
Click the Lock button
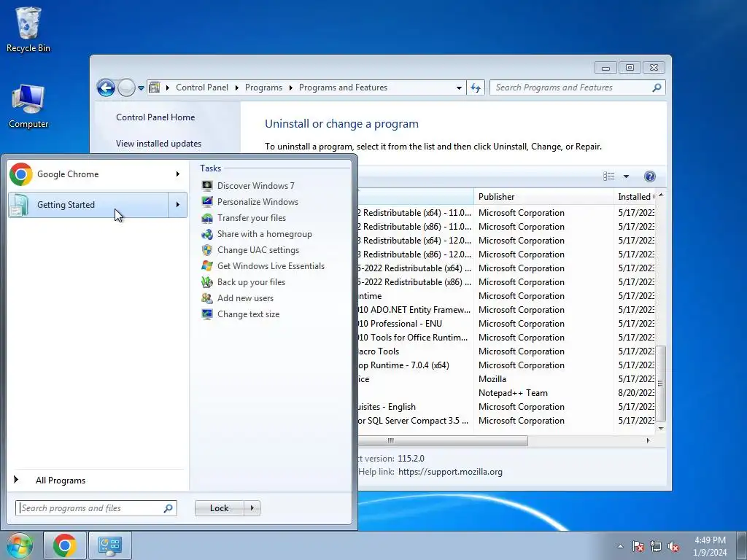click(220, 508)
